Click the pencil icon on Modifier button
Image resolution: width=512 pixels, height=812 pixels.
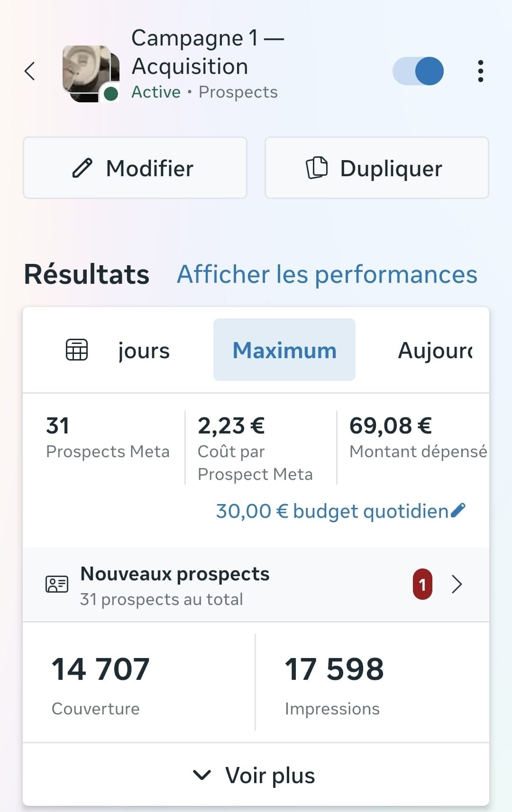click(82, 168)
